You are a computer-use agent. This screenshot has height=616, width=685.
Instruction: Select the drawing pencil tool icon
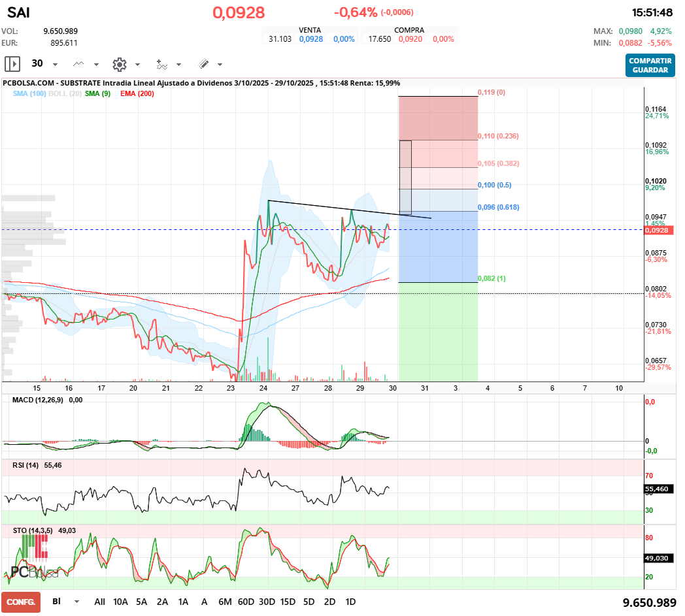203,64
